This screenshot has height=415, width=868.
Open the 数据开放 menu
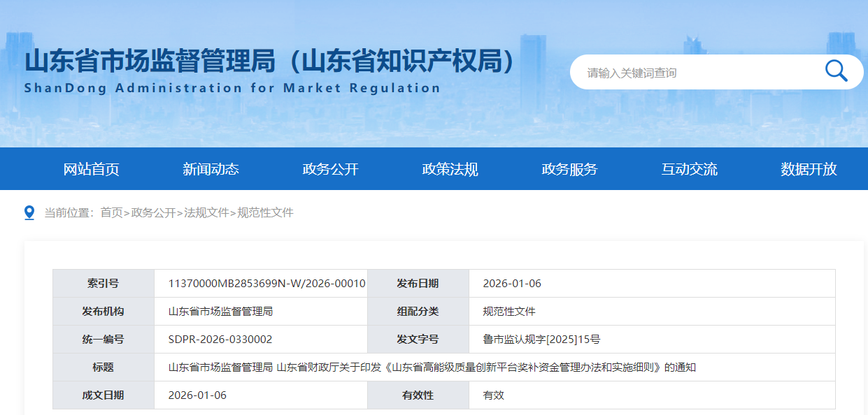tap(808, 168)
